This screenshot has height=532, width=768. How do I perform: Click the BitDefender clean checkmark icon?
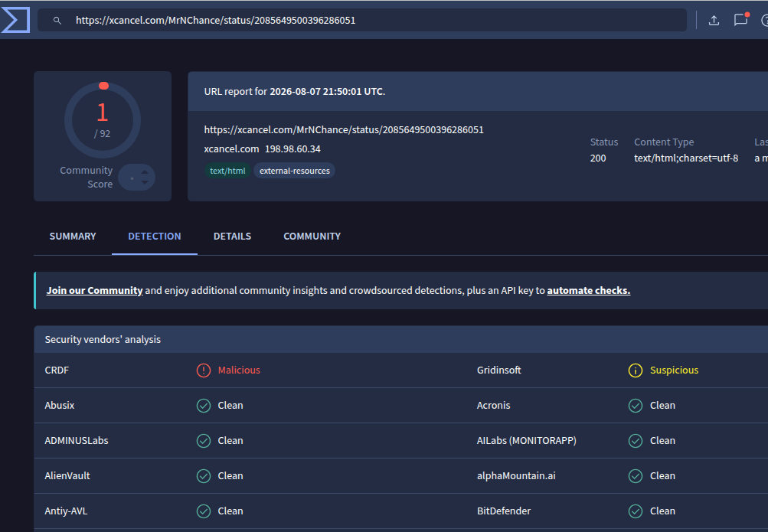pos(636,511)
